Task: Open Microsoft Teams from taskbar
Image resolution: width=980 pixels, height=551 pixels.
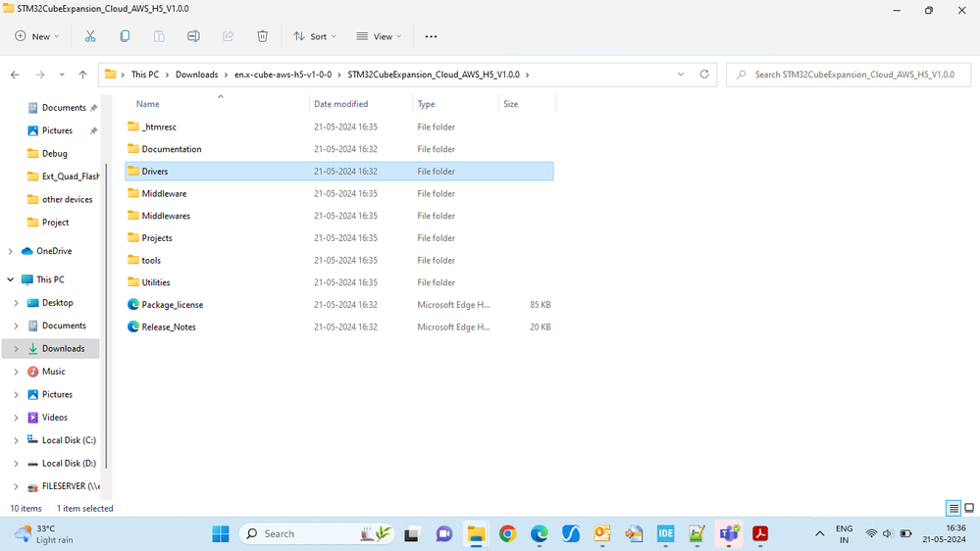Action: click(x=729, y=533)
